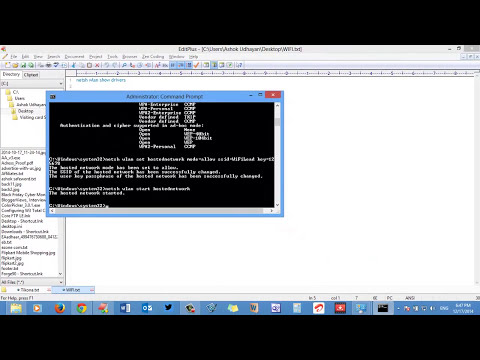Select the WIFI.txt document tab
Screen dimensions: 480x360
coord(73,290)
